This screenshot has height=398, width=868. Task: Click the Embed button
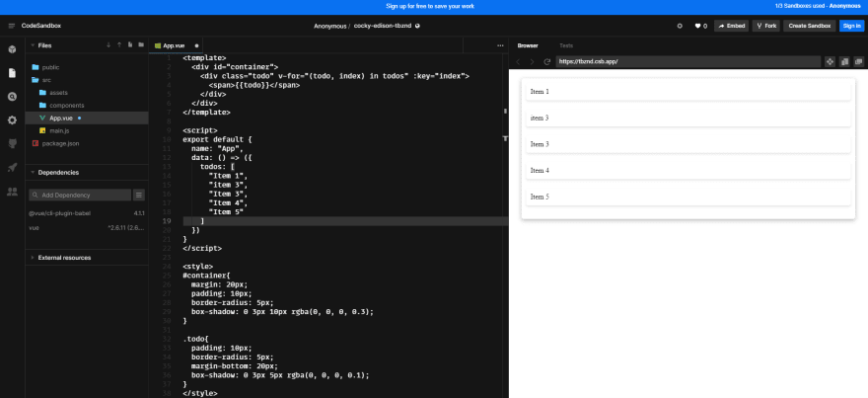[x=731, y=26]
